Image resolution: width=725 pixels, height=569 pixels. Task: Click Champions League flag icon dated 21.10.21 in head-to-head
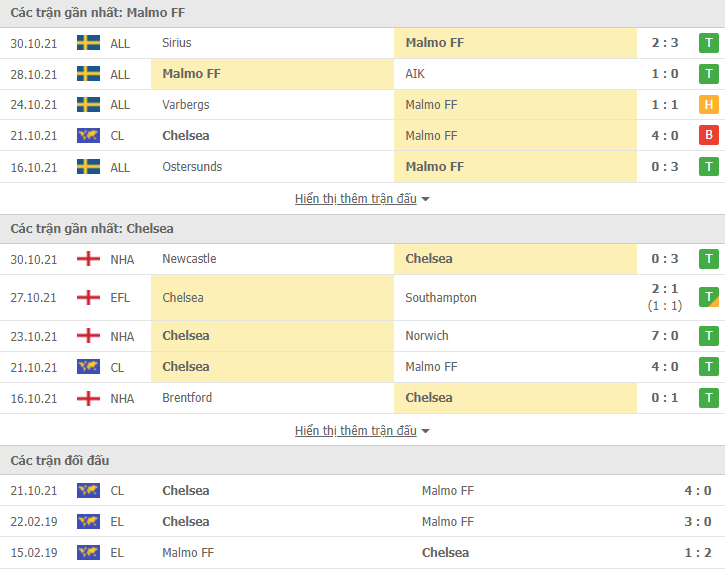(88, 490)
